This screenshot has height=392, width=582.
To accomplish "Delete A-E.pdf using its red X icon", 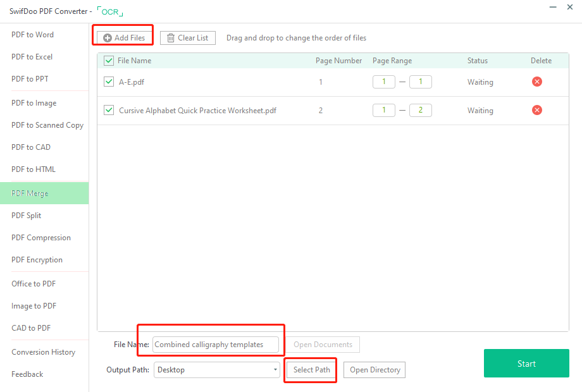I will coord(536,82).
